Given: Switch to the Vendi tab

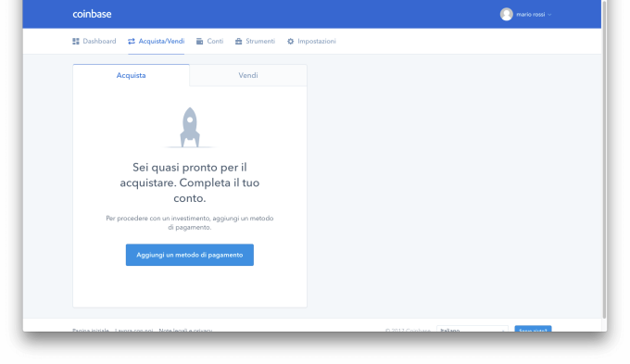Looking at the screenshot, I should coord(248,75).
